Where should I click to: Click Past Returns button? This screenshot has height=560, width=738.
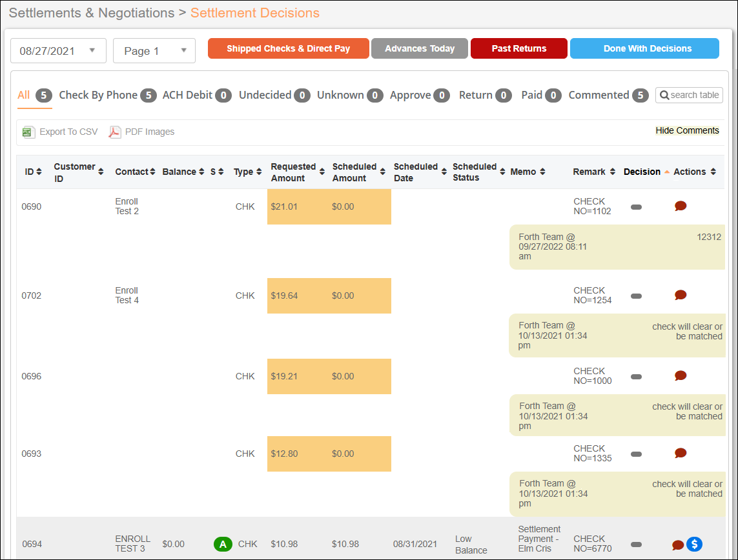coord(519,48)
